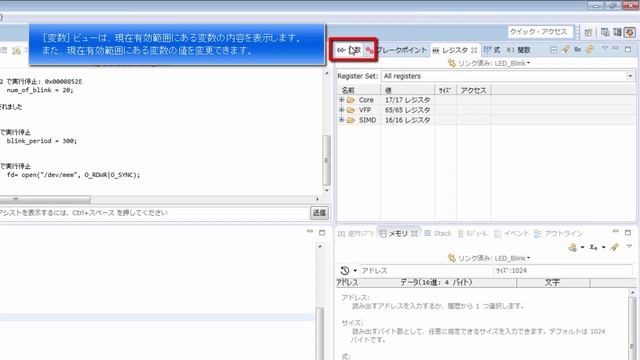Click the ｻｲｽﾞ column header in Registers

click(x=445, y=90)
